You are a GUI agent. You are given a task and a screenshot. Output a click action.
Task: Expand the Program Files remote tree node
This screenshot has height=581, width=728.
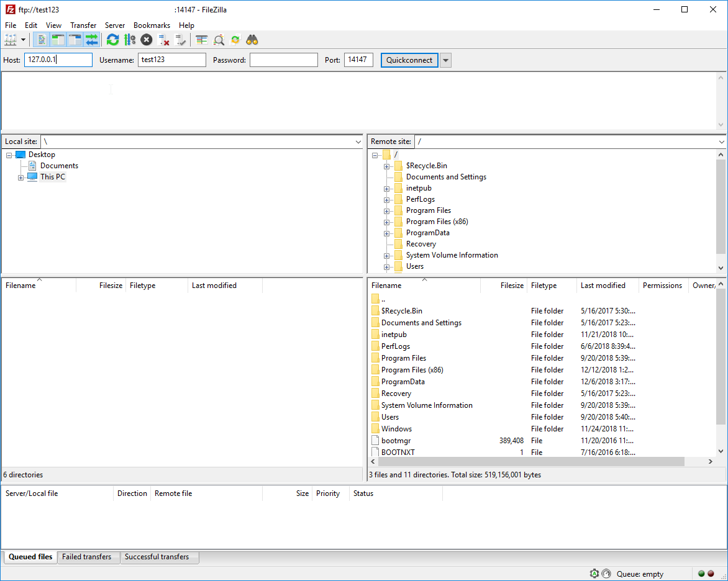click(x=388, y=210)
